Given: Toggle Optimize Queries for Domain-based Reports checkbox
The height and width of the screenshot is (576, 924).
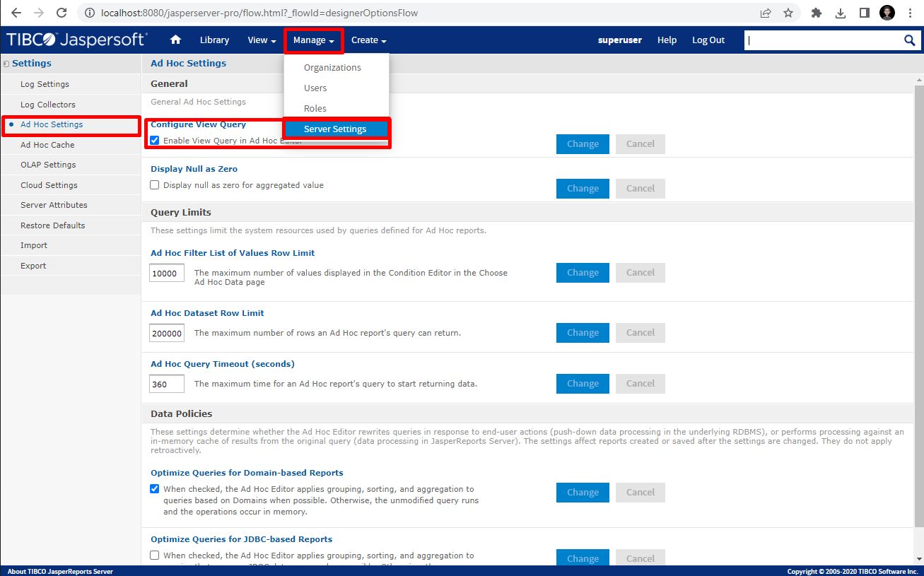Looking at the screenshot, I should tap(155, 489).
